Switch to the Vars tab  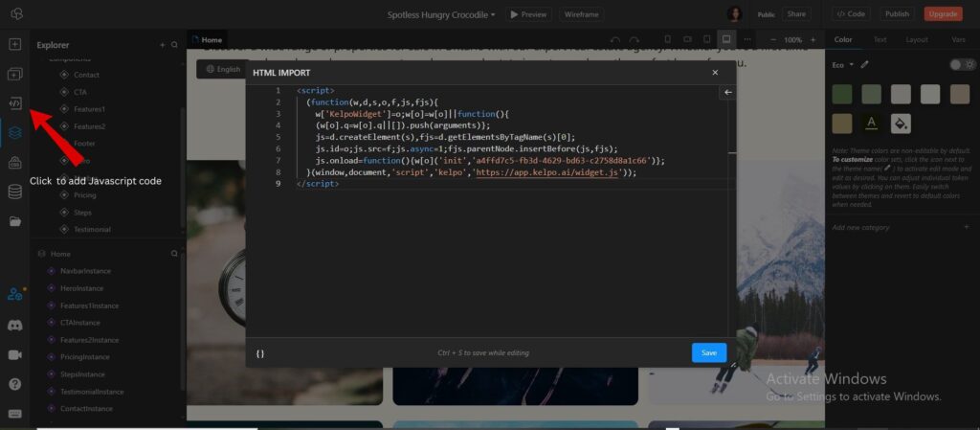[958, 39]
